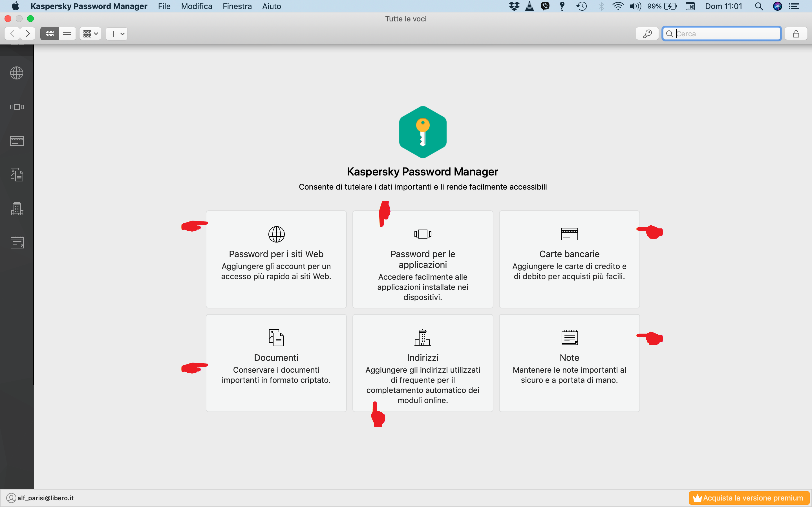Open Addresses section in sidebar
The image size is (812, 507).
[x=16, y=208]
